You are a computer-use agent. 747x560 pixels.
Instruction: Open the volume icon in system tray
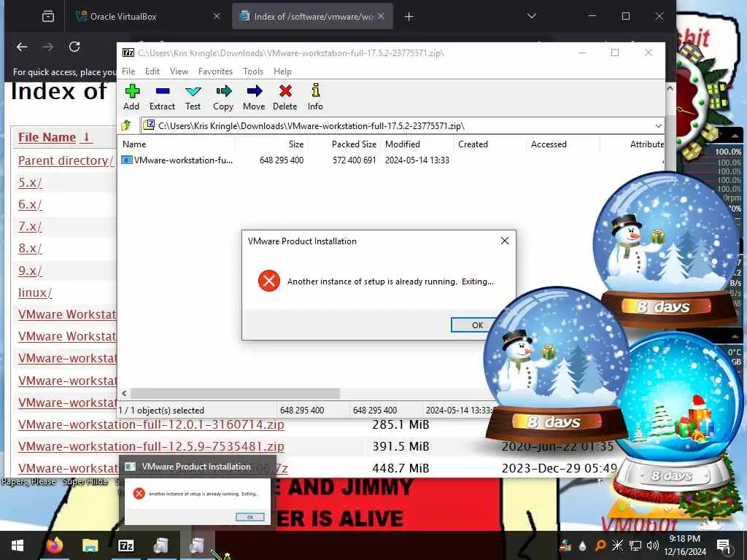coord(653,545)
